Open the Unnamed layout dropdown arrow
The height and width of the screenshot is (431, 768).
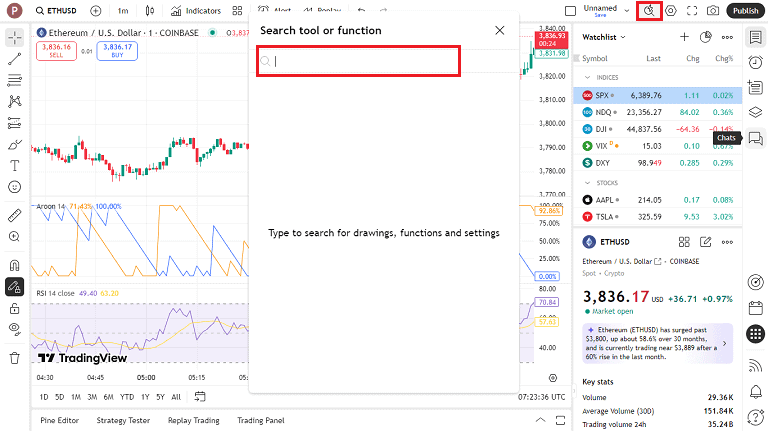[627, 11]
